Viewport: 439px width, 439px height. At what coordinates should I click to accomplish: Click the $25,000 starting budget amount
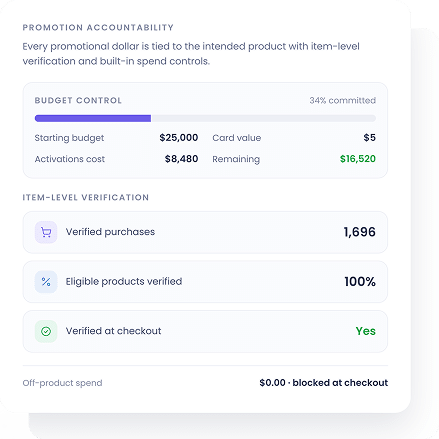(179, 138)
